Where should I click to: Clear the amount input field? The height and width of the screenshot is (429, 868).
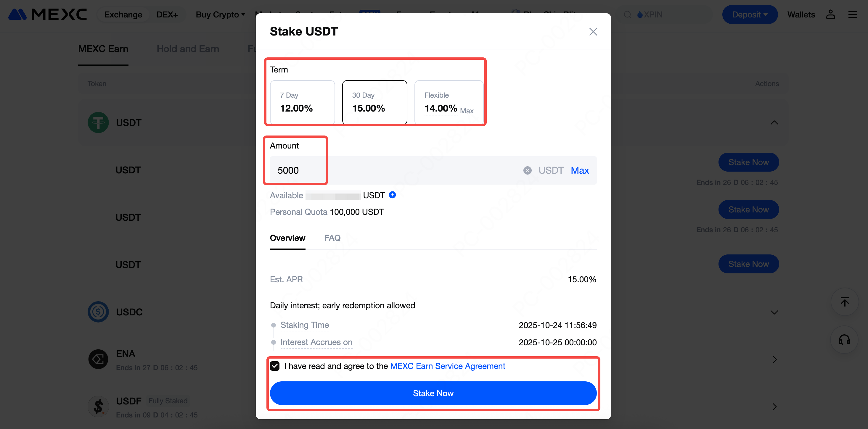point(527,170)
